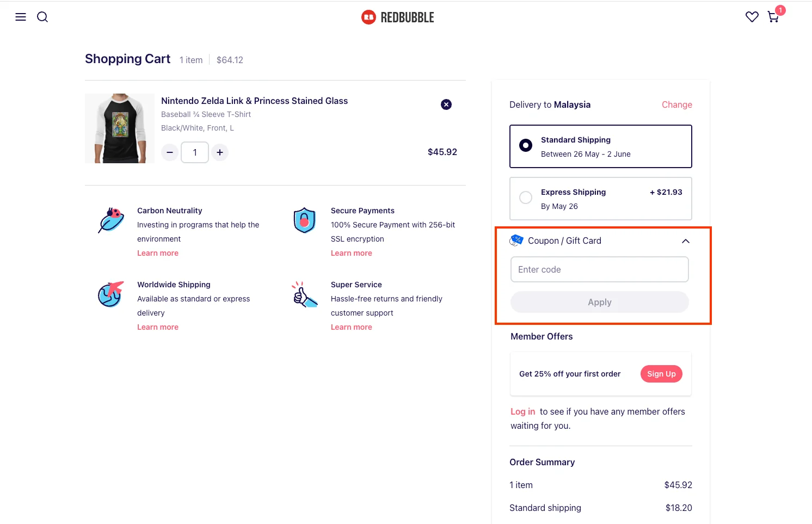Increase item quantity with plus button

220,152
